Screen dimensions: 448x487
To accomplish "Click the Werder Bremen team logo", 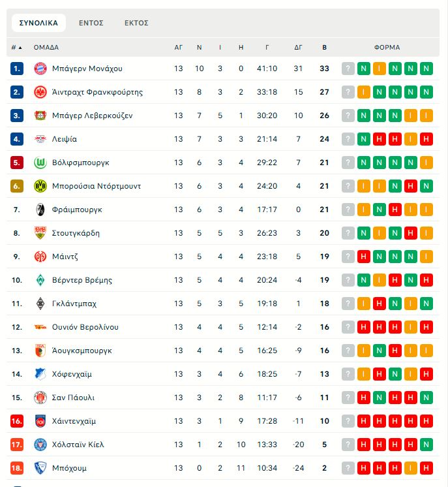I will 40,280.
